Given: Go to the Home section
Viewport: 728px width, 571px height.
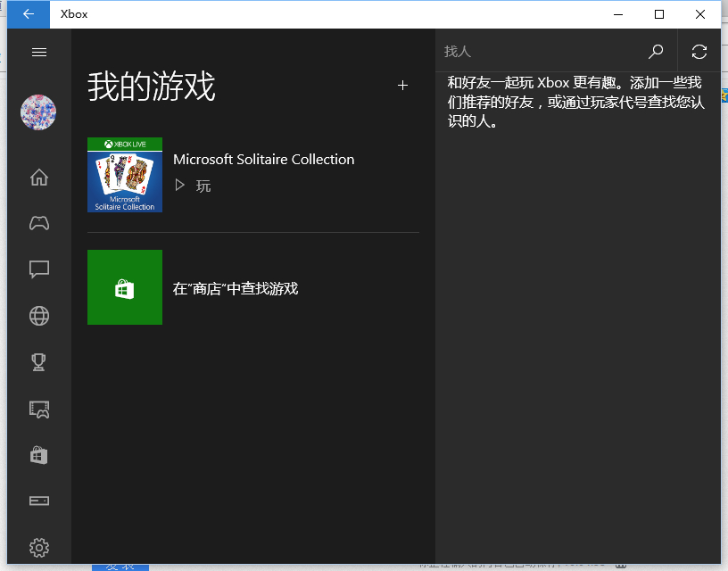Looking at the screenshot, I should pyautogui.click(x=39, y=177).
